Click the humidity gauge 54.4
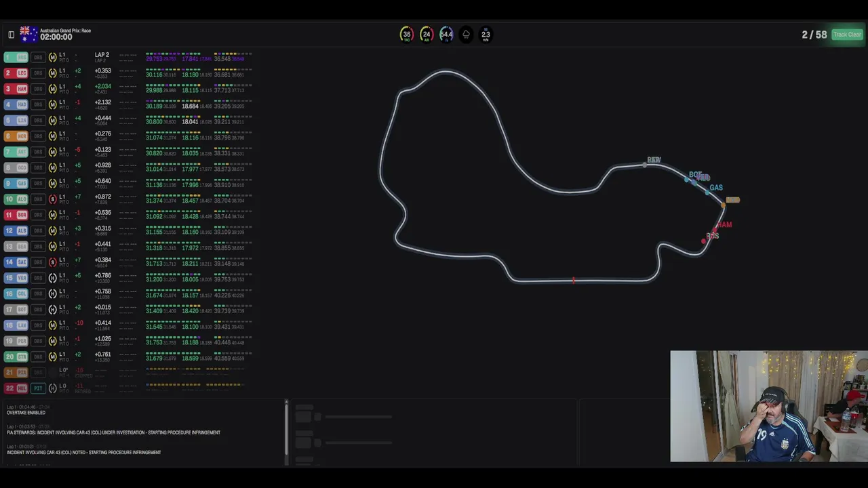This screenshot has width=868, height=488. tap(446, 35)
